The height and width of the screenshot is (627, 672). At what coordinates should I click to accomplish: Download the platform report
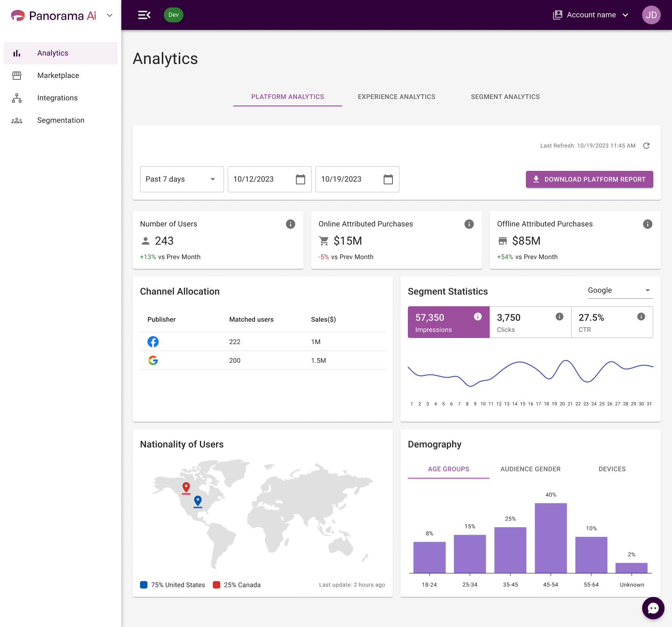[x=589, y=179]
